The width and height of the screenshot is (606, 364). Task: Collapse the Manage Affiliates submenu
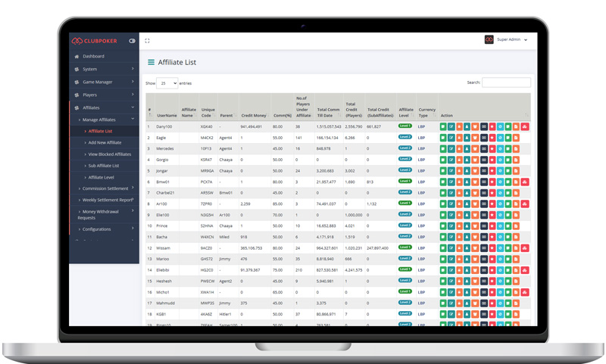tap(104, 120)
